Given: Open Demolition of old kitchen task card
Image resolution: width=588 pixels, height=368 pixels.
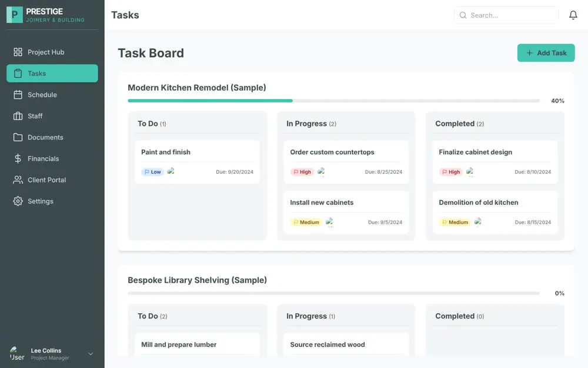Looking at the screenshot, I should (495, 212).
